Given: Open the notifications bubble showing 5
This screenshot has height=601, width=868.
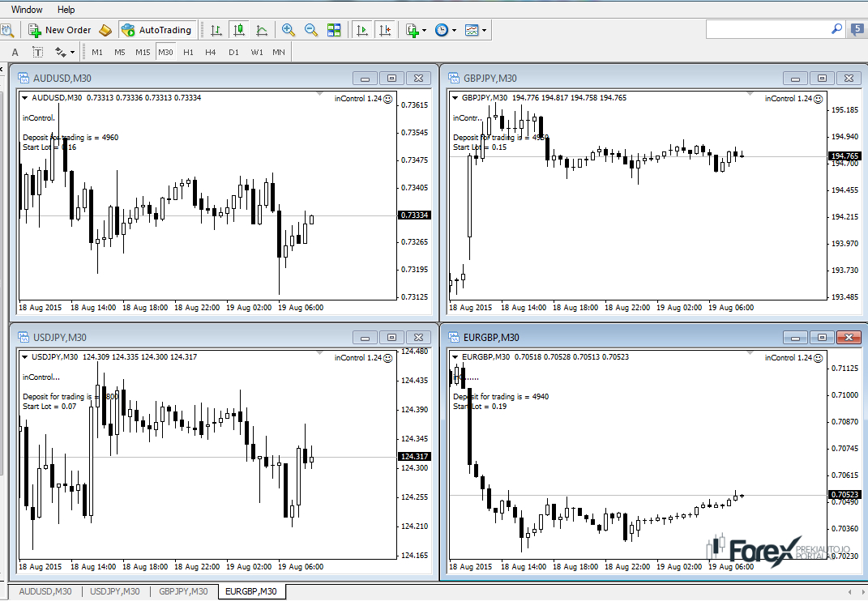Looking at the screenshot, I should [857, 29].
